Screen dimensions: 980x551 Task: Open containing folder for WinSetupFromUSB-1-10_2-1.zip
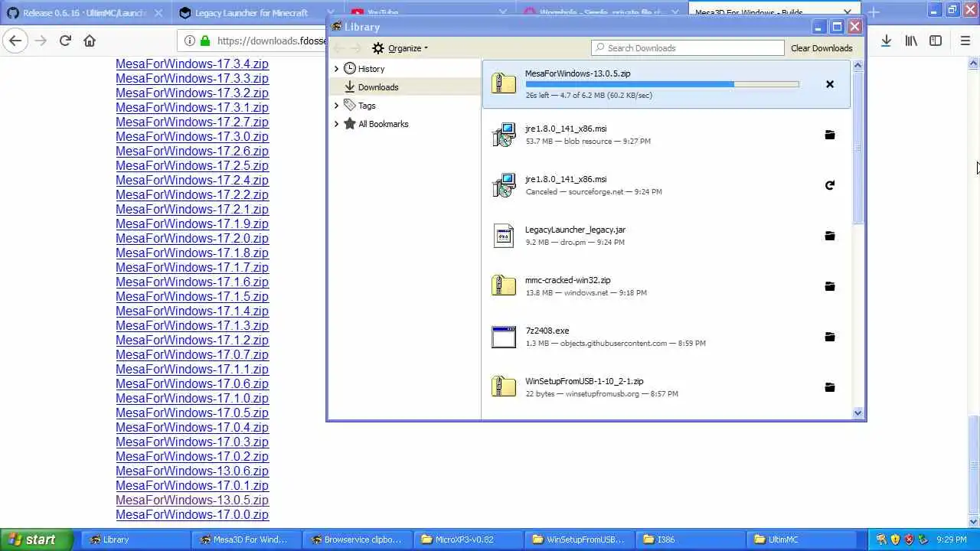click(x=829, y=387)
